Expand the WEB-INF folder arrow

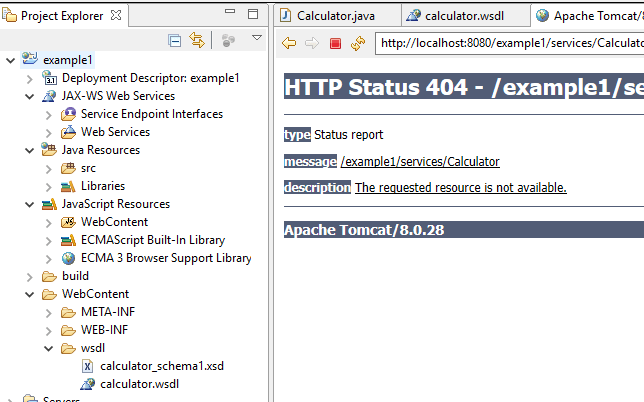48,331
